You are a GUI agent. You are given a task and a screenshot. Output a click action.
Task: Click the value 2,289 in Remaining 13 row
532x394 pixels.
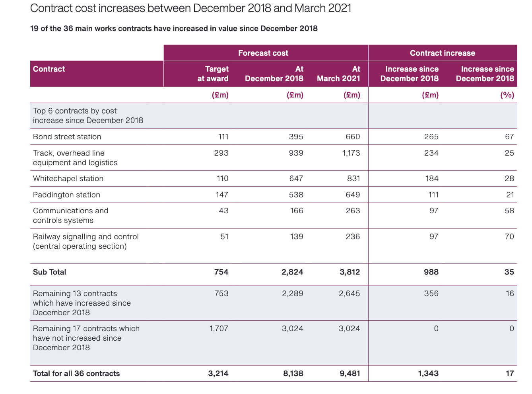293,293
